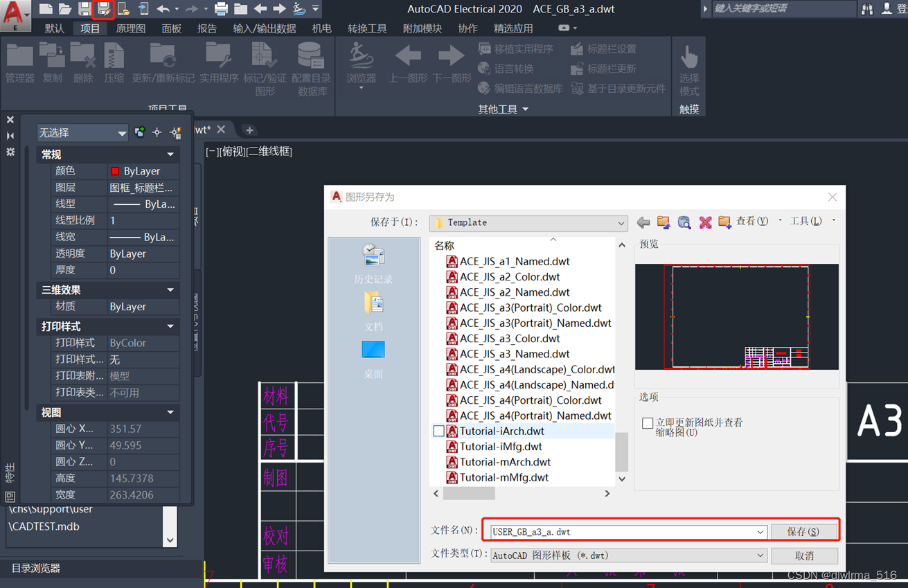Click the red X Delete icon in Save dialog

705,222
